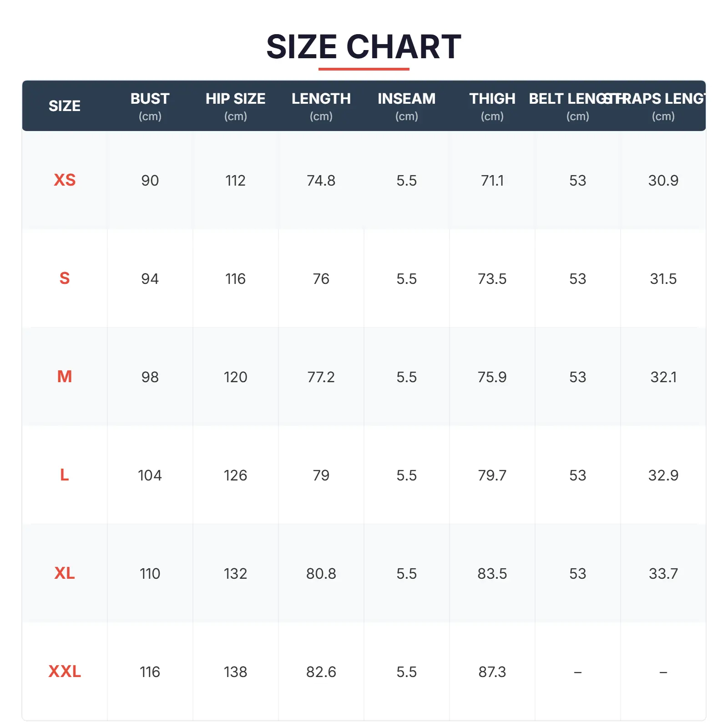The image size is (728, 728).
Task: Select the S size row label
Action: [x=65, y=278]
